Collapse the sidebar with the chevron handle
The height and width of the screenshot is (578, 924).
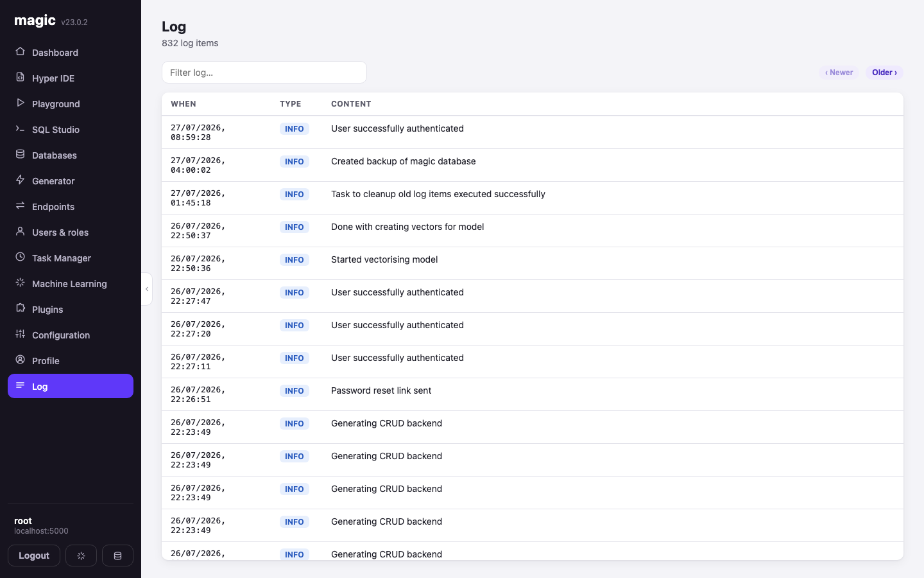pos(147,289)
